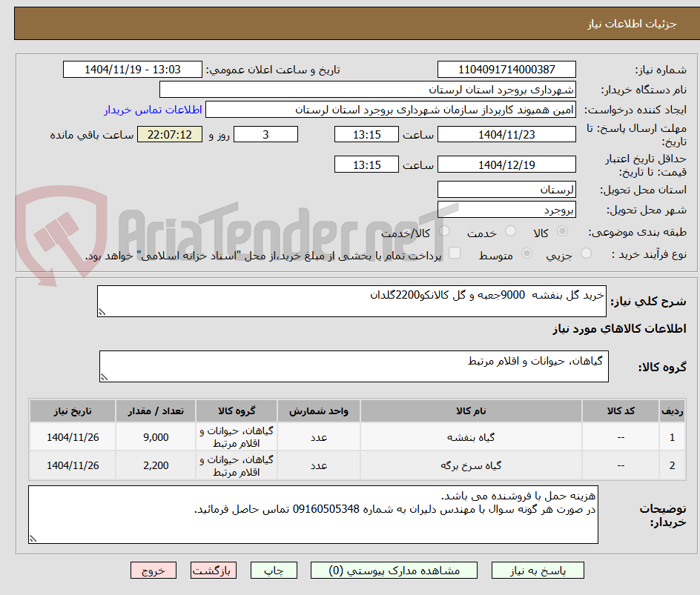Click the price validity date 1404/12/19

coord(506,164)
